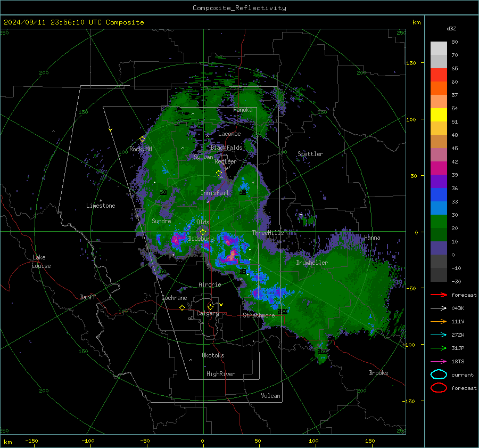This screenshot has height=448, width=479.
Task: Click the red forecast arrow in legend
Action: (x=439, y=295)
